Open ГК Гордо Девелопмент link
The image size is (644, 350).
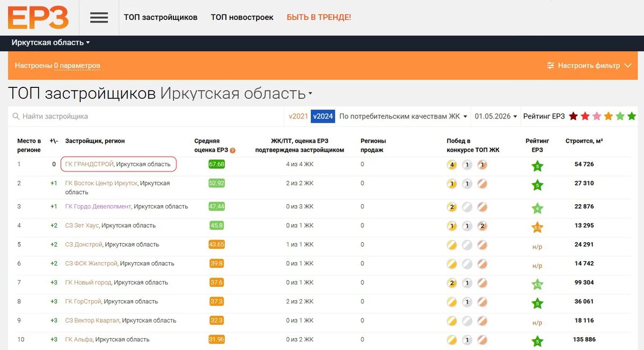(98, 206)
